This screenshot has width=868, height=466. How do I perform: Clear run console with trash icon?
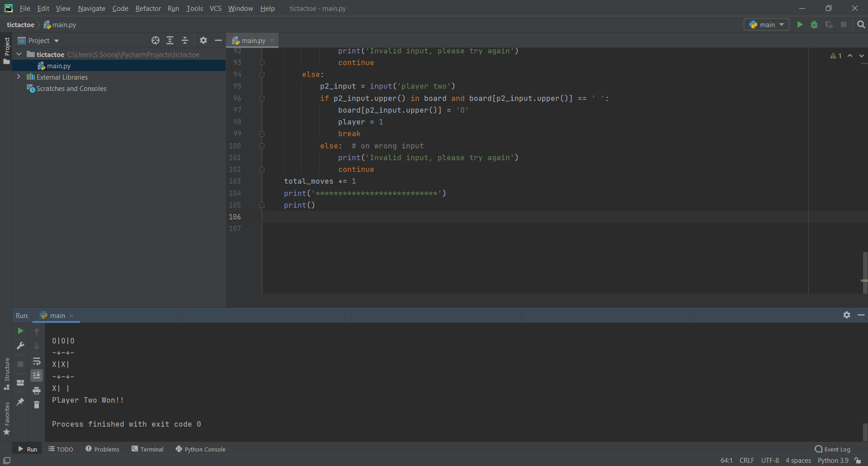click(37, 405)
